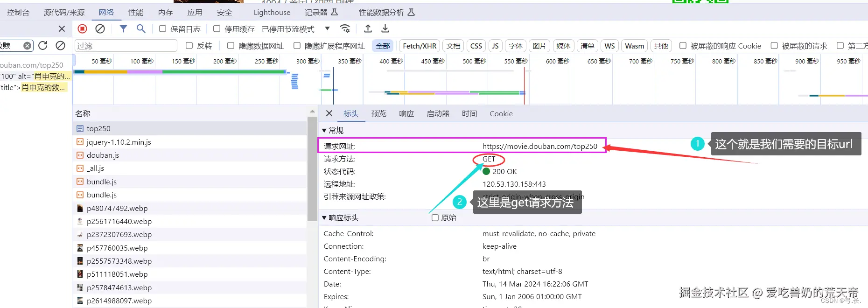The image size is (868, 308).
Task: Click the _all.js script icon
Action: click(x=80, y=168)
